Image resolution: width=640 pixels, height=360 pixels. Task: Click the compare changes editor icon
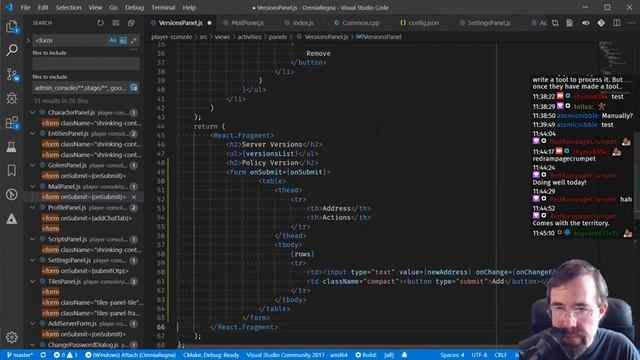[x=555, y=23]
